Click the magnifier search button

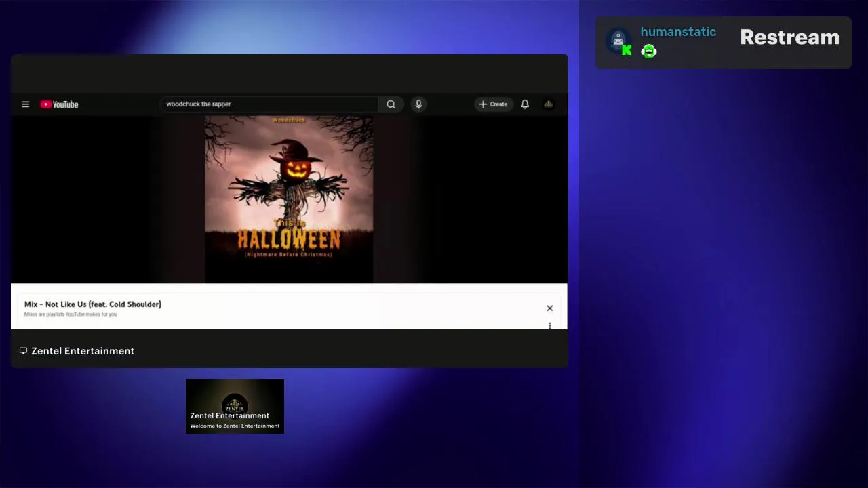(391, 104)
